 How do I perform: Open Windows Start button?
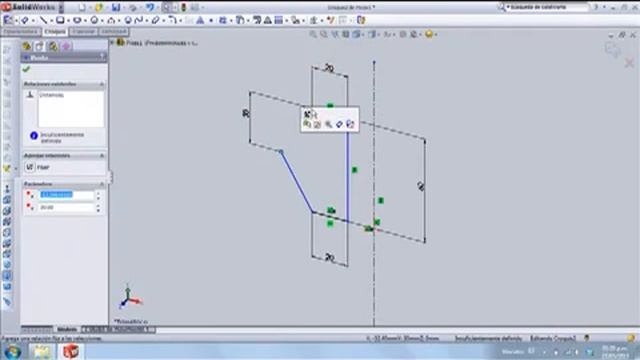(13, 351)
